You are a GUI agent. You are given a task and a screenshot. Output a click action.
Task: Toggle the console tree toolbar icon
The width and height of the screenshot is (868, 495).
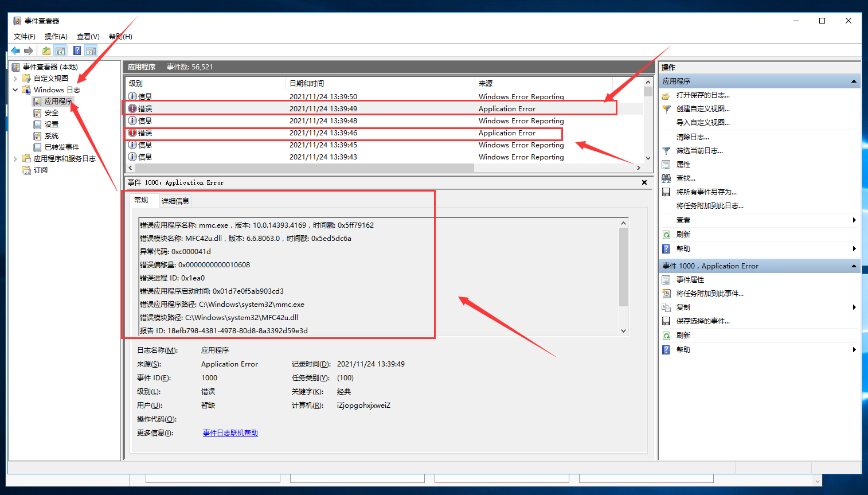pyautogui.click(x=60, y=50)
